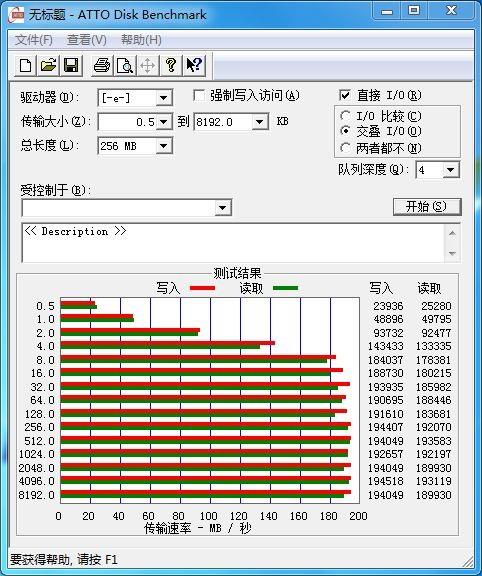482x576 pixels.
Task: Click the 写入 column header above values
Action: pos(381,288)
